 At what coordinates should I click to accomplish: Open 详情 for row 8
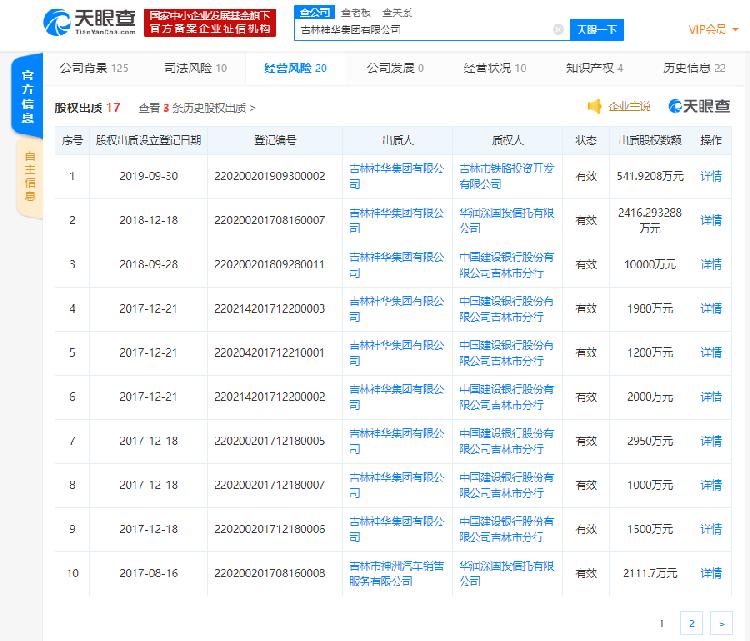[711, 485]
